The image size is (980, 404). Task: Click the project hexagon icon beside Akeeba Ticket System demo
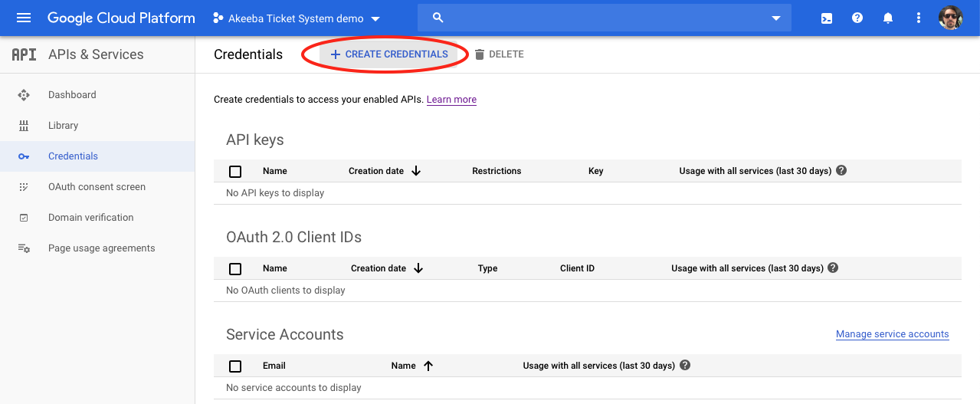click(x=218, y=18)
